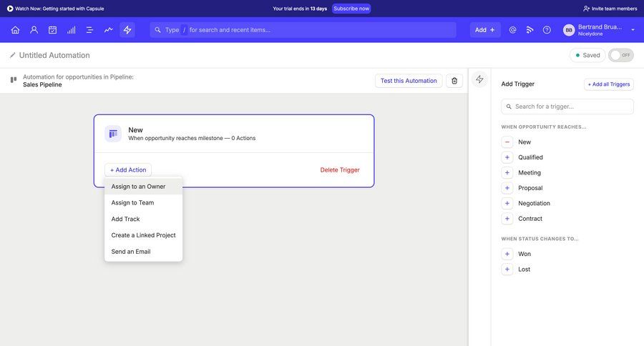Click the trash icon to delete automation

(x=454, y=81)
